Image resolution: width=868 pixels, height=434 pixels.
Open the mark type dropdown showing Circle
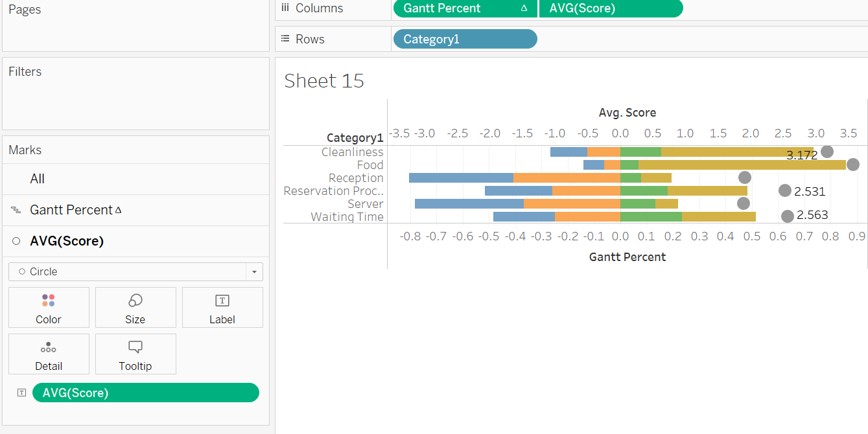click(253, 271)
